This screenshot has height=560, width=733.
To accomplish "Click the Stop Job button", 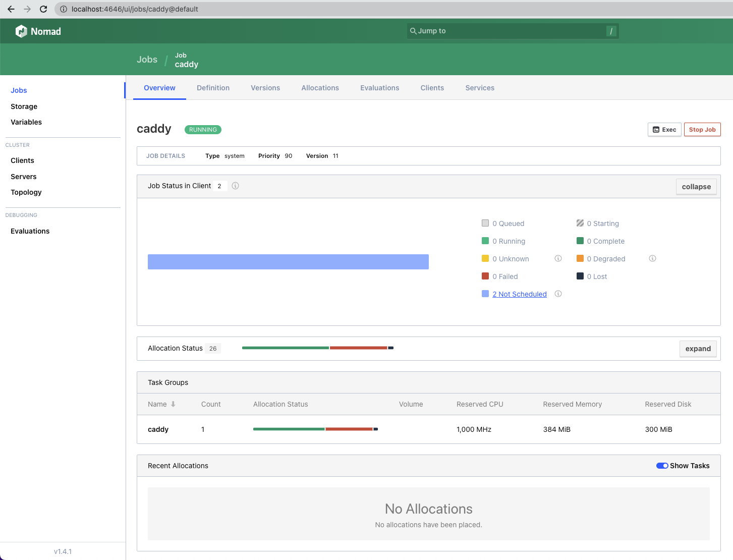I will tap(702, 130).
